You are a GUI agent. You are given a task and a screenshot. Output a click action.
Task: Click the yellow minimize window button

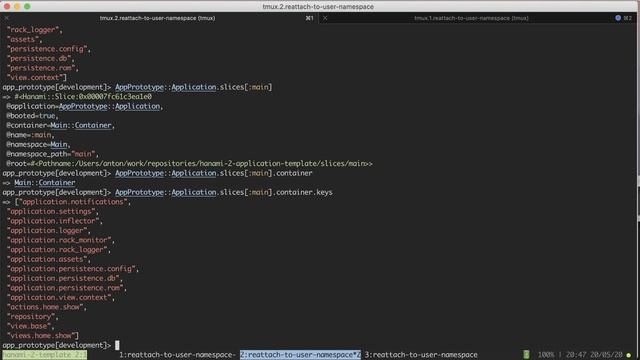(x=17, y=7)
